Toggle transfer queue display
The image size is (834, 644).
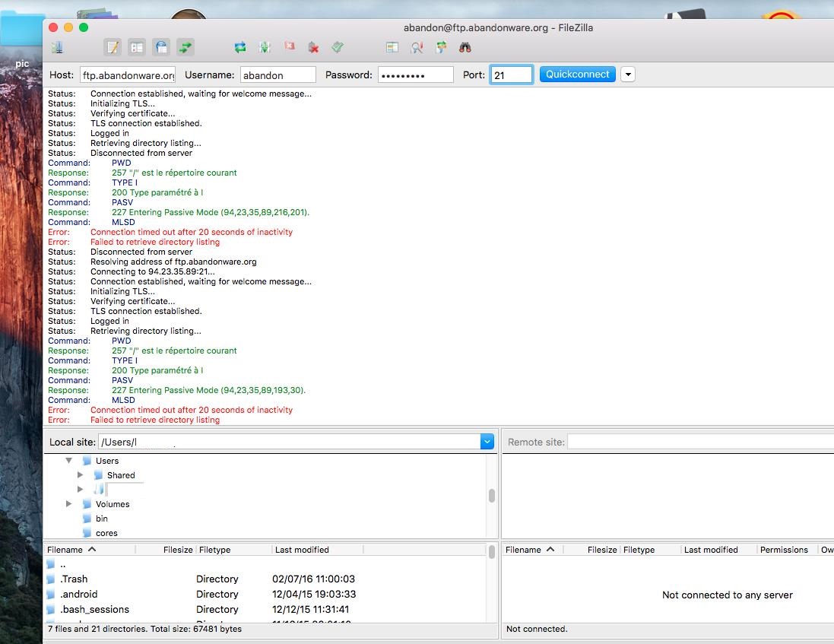coord(186,47)
